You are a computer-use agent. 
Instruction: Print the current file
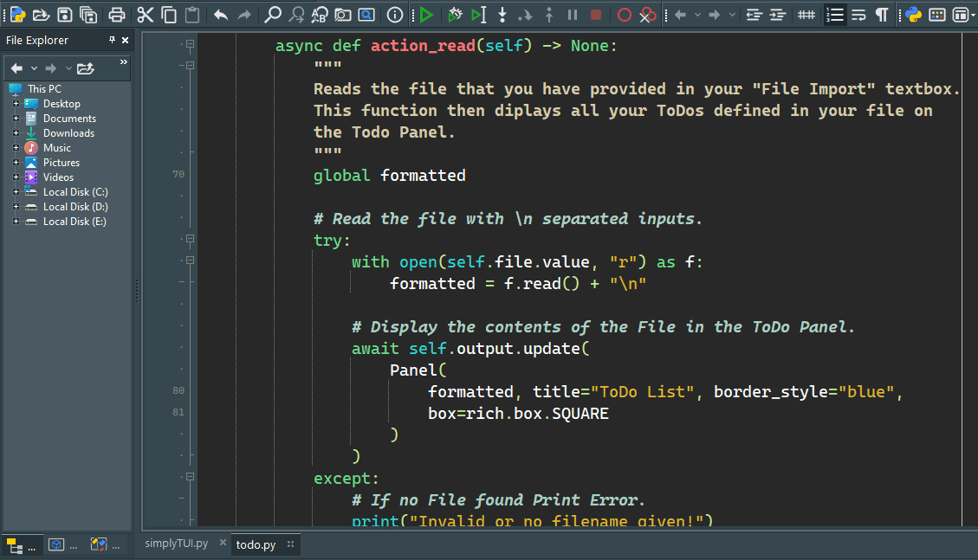point(117,14)
